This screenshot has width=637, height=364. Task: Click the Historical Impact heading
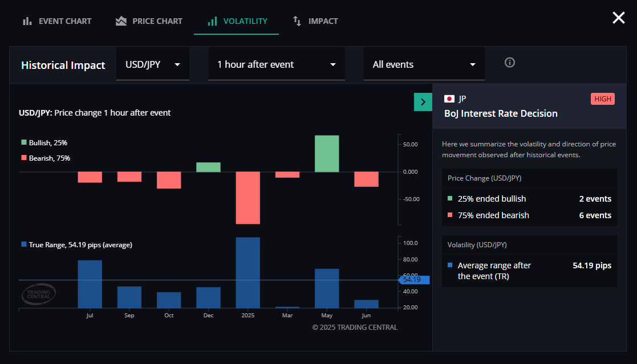click(x=63, y=66)
